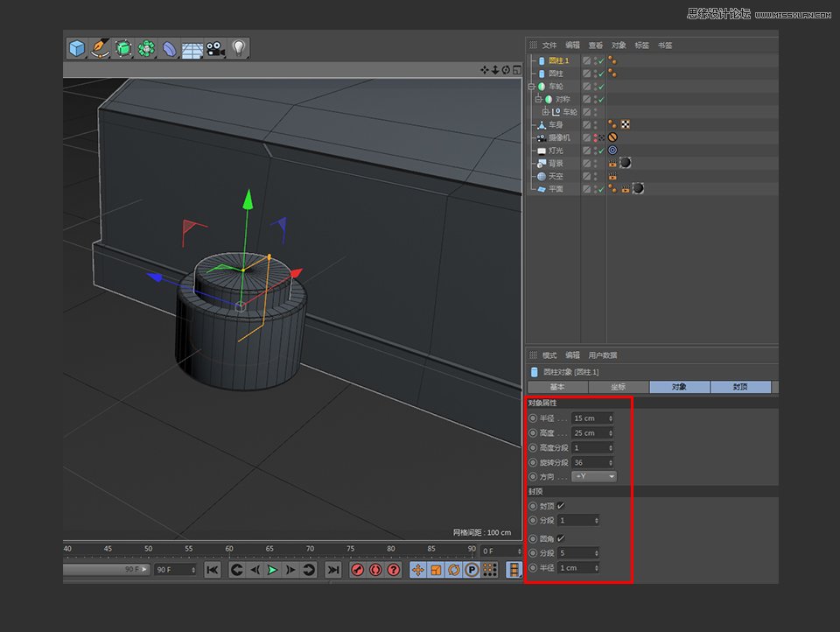
Task: Open the 方向 +Y direction dropdown
Action: point(594,476)
